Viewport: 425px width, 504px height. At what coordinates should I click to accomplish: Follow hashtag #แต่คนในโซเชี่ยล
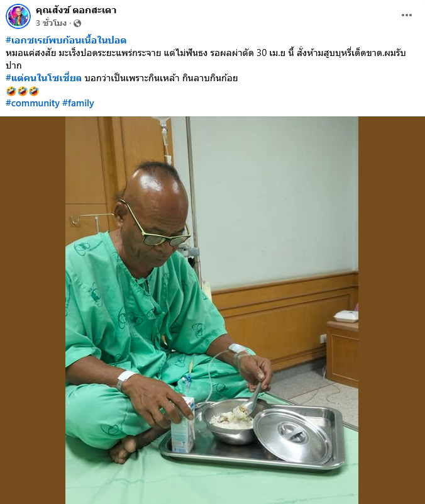[x=43, y=78]
